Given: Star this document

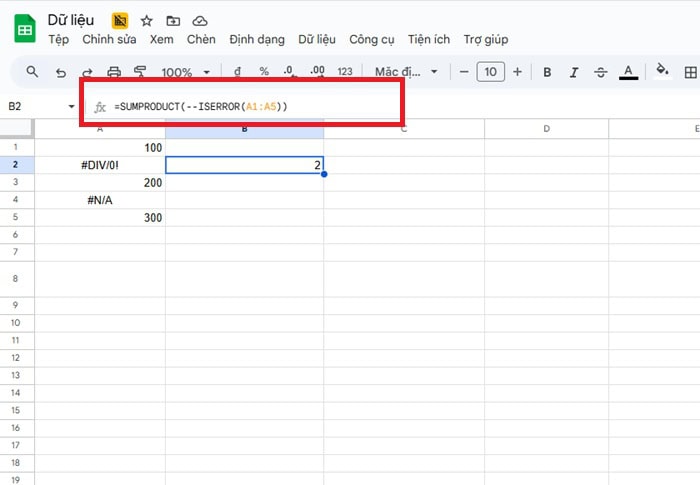Looking at the screenshot, I should pos(147,21).
